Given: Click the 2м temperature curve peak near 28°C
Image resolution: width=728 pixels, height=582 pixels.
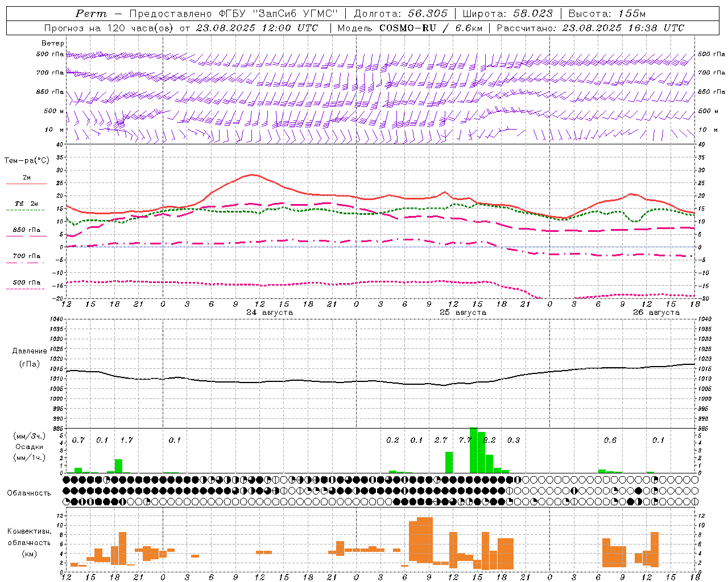Looking at the screenshot, I should (253, 175).
